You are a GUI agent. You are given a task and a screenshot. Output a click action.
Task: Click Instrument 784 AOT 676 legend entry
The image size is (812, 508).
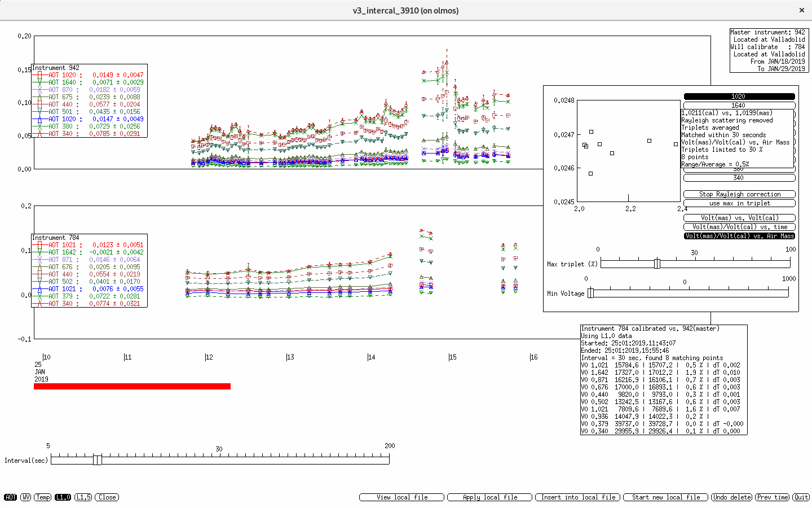(89, 267)
